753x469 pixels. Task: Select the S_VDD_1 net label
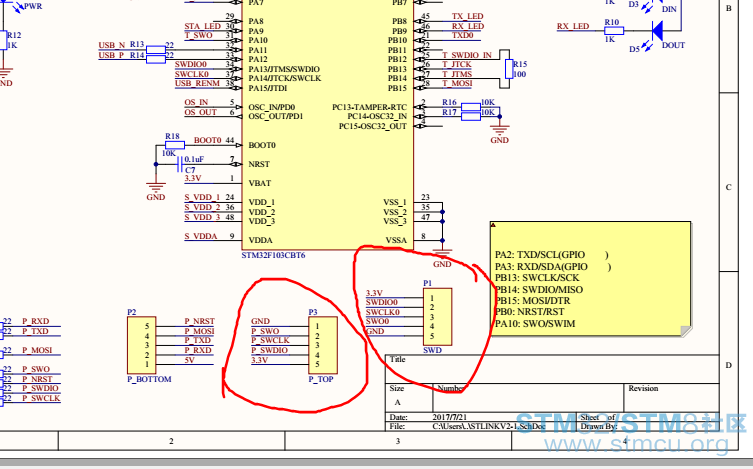tap(202, 197)
